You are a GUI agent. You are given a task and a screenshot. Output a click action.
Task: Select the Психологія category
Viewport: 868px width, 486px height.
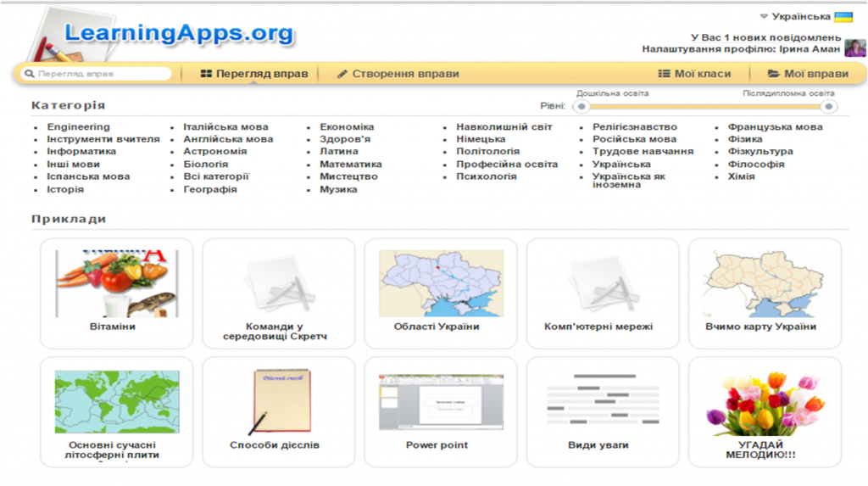[x=486, y=176]
